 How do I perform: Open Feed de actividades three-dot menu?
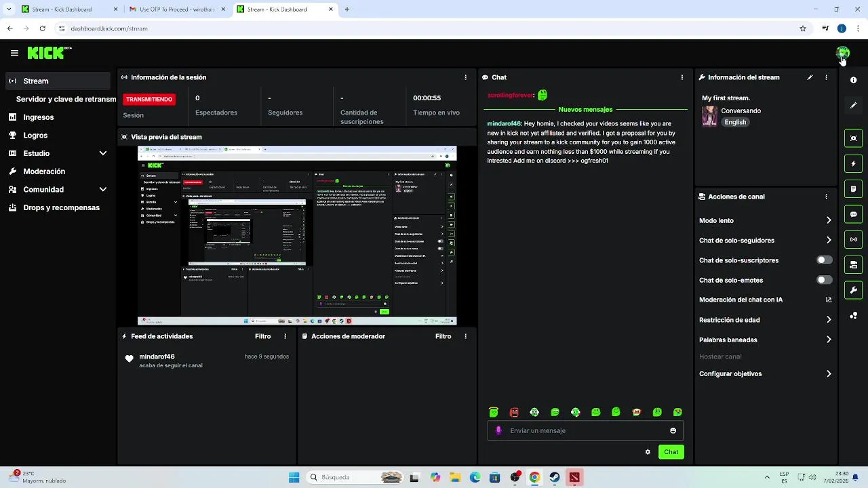tap(285, 336)
